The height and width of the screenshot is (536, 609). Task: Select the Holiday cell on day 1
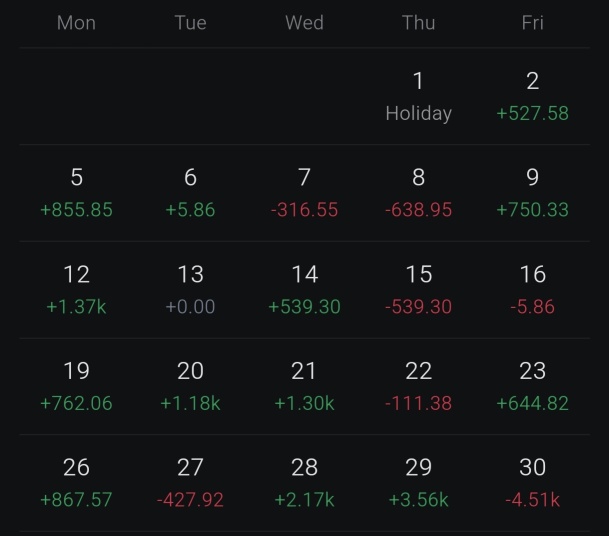pos(418,97)
